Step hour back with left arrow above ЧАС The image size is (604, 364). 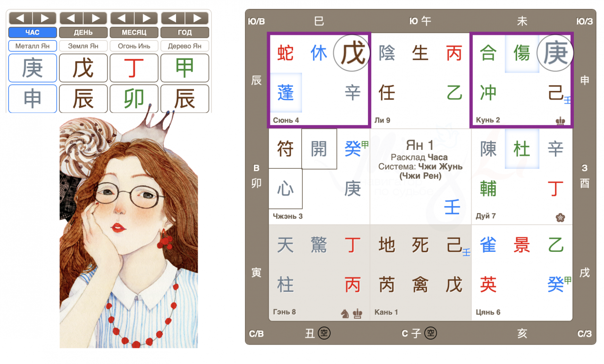20,18
